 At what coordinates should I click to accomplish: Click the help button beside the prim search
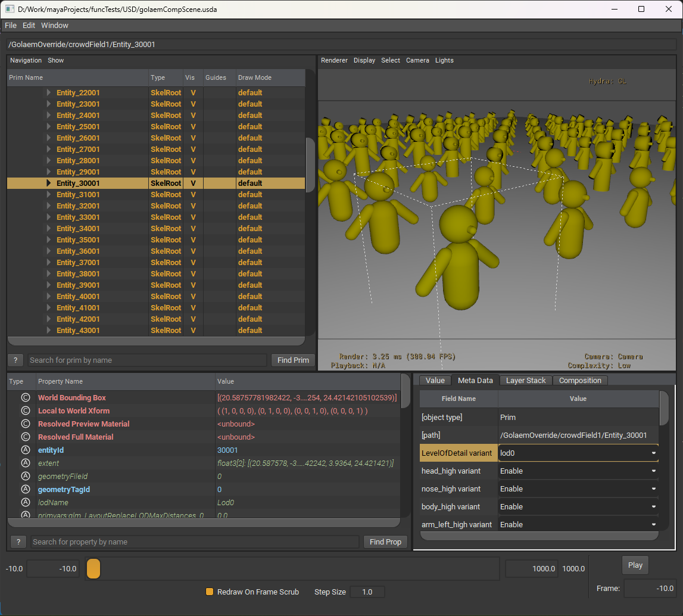click(x=15, y=360)
